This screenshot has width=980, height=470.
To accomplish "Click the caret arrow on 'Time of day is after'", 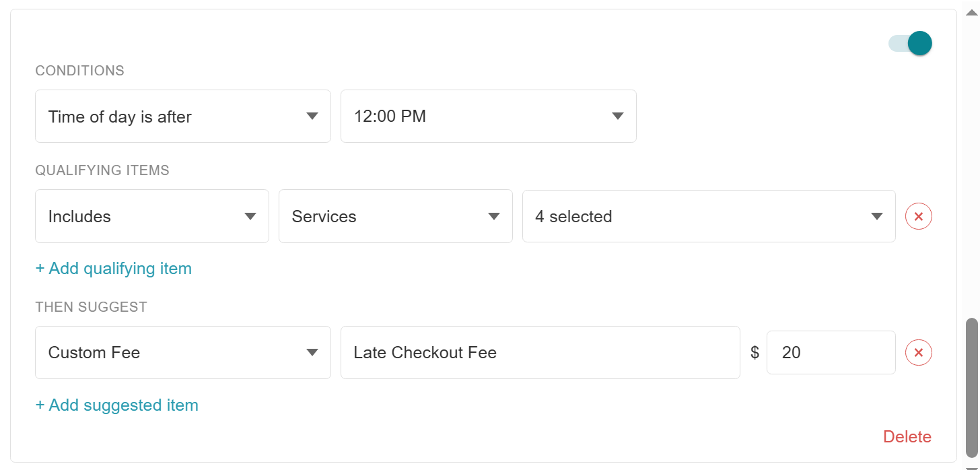I will tap(312, 116).
